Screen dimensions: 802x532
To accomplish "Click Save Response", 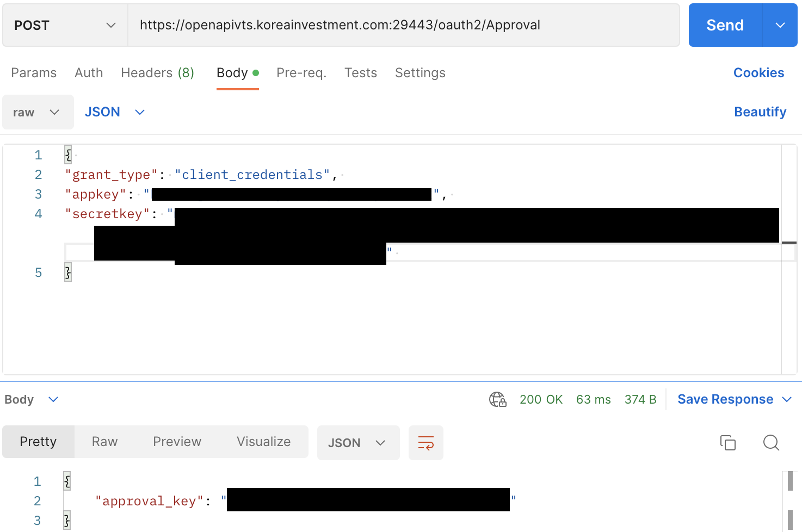I will (725, 399).
